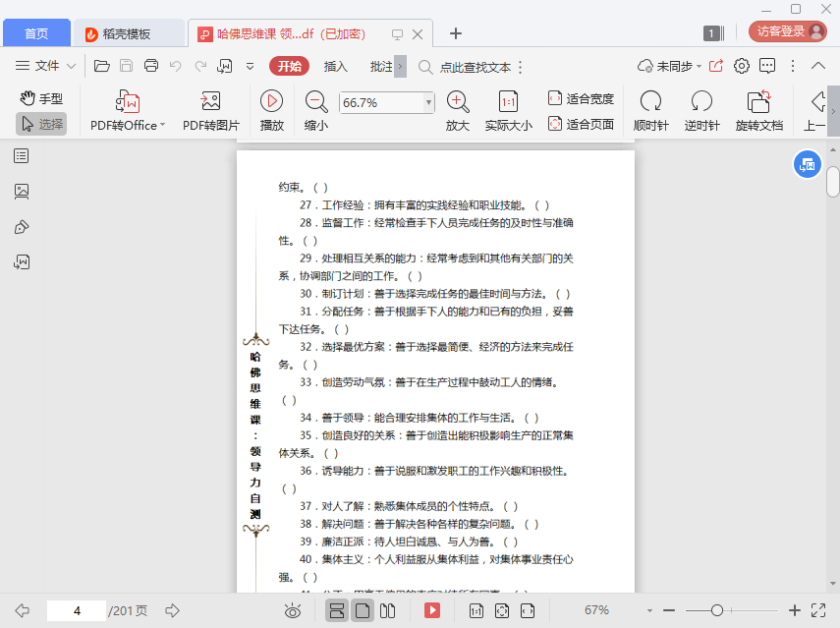Select the 批注 ribbon tab

coord(381,67)
